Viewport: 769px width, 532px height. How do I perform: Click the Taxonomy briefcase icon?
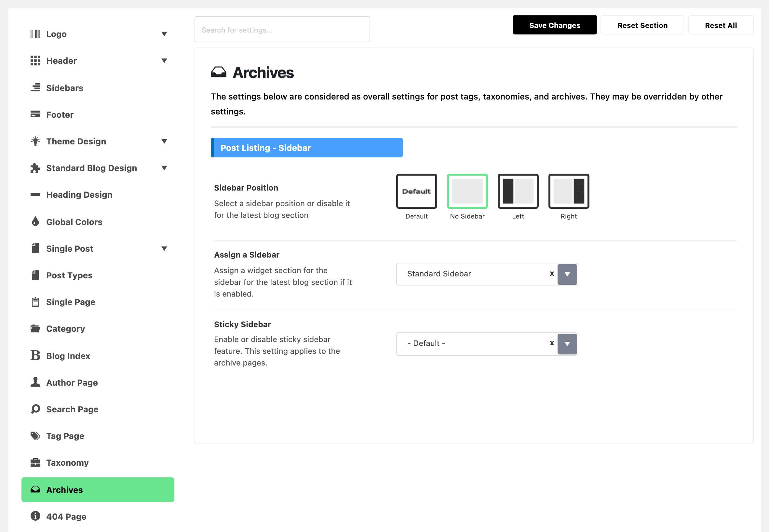click(x=35, y=463)
